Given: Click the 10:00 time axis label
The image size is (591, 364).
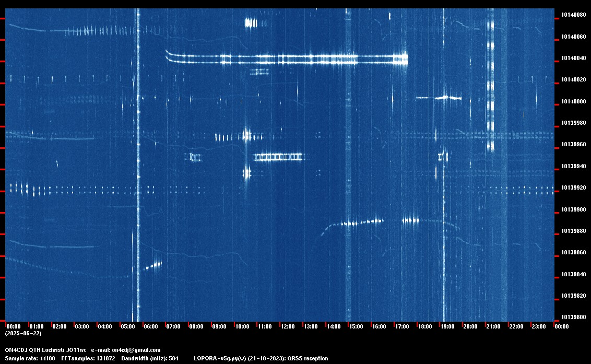Looking at the screenshot, I should point(242,326).
